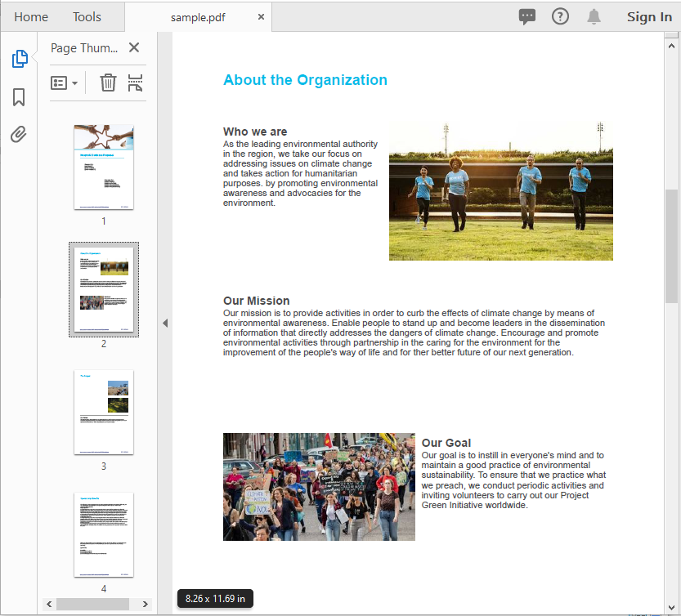Open the thumbnail options dropdown arrow
The height and width of the screenshot is (616, 681).
pyautogui.click(x=74, y=82)
